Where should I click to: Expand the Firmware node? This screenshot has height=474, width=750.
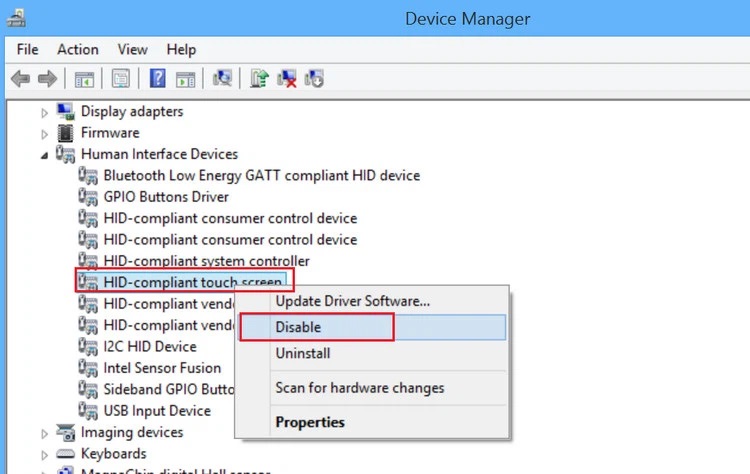pyautogui.click(x=44, y=134)
